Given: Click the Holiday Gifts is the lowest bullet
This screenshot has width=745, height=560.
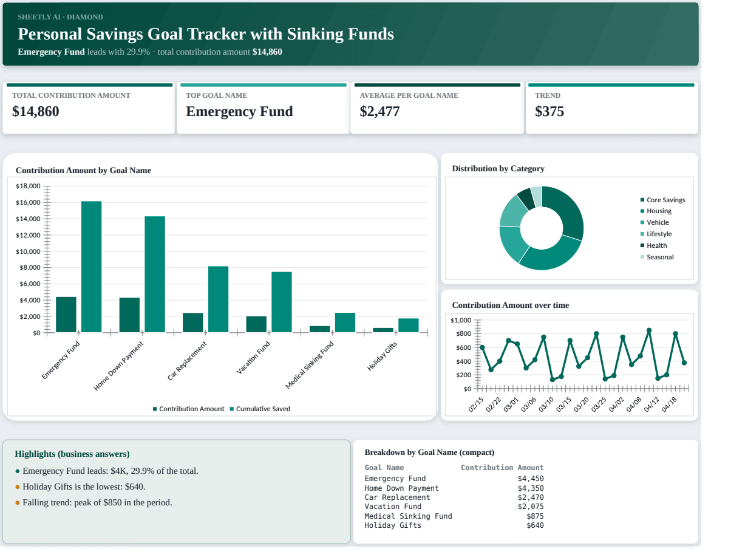Looking at the screenshot, I should [x=80, y=487].
